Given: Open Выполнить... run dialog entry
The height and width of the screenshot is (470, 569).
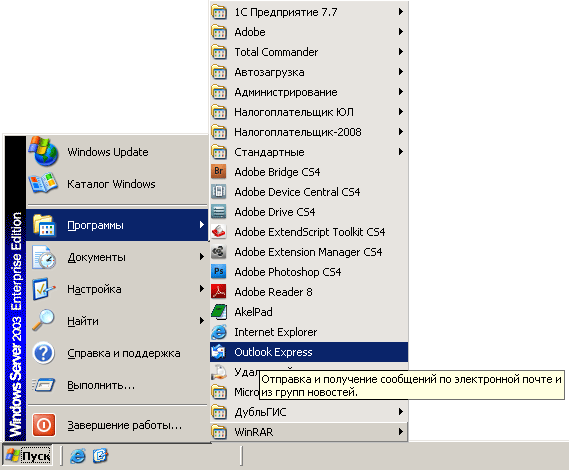Looking at the screenshot, I should pos(117,385).
